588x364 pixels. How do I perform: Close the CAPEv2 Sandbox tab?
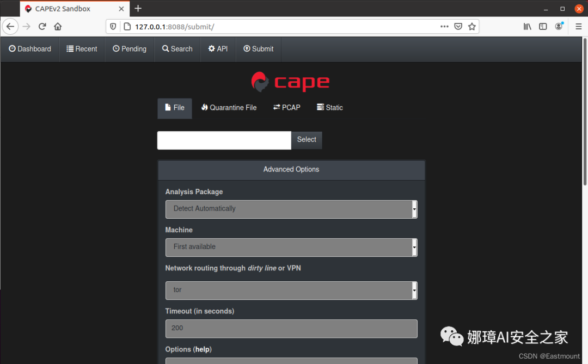(121, 9)
